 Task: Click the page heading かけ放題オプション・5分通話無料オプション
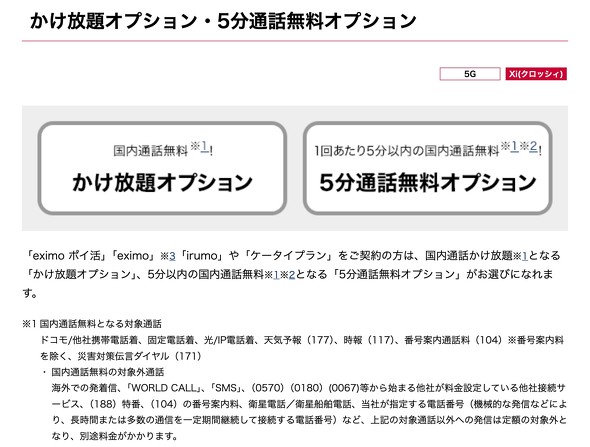pyautogui.click(x=223, y=21)
